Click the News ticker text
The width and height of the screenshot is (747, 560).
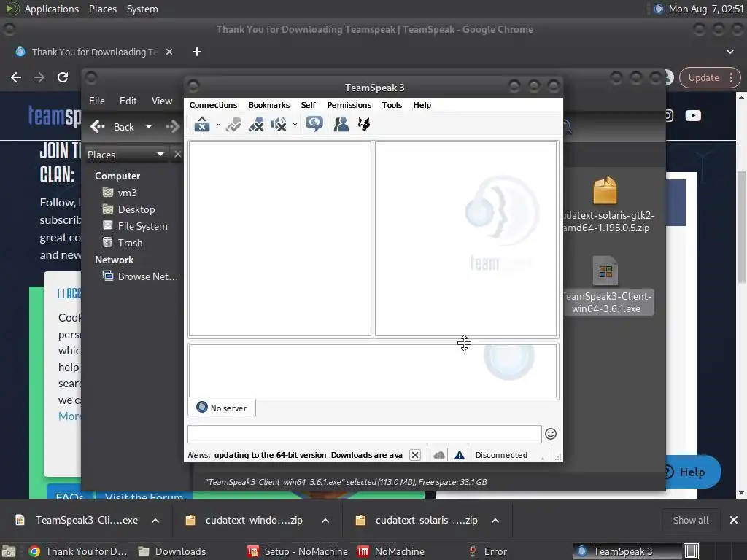click(295, 455)
